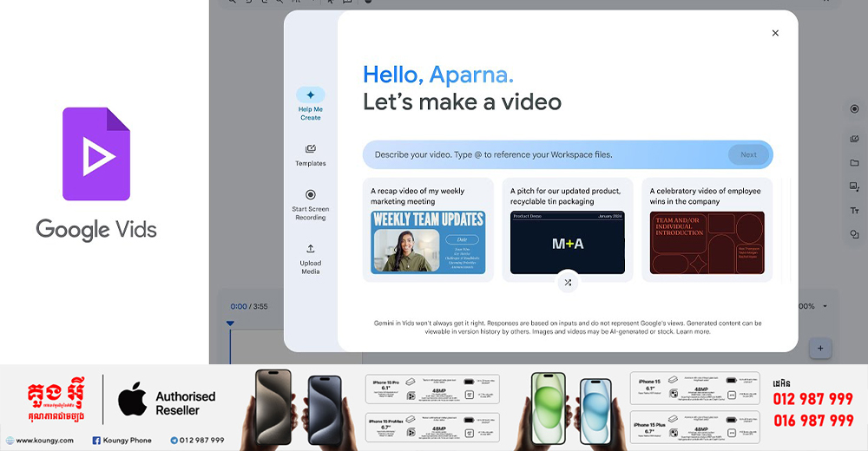Open the folder icon in right sidebar

click(x=854, y=162)
